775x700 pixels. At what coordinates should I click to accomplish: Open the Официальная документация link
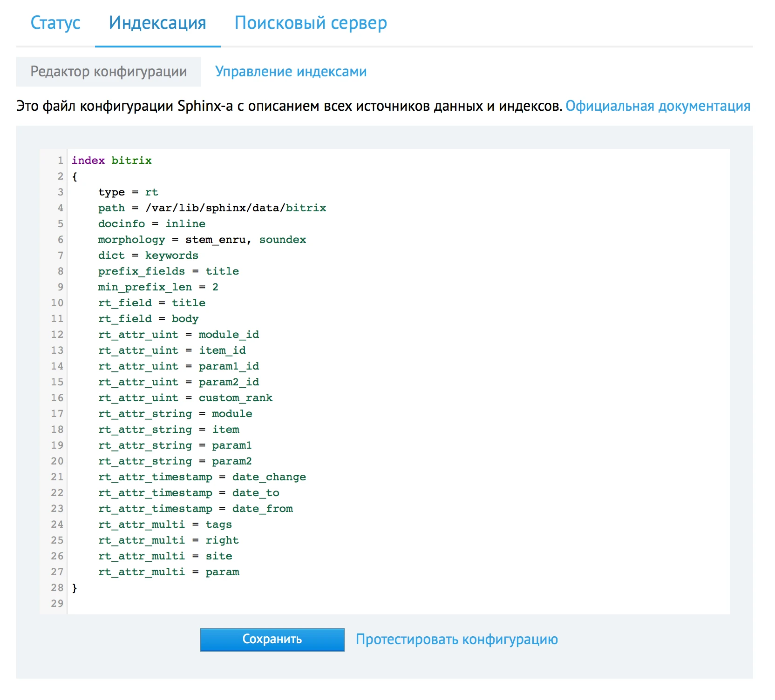point(658,106)
